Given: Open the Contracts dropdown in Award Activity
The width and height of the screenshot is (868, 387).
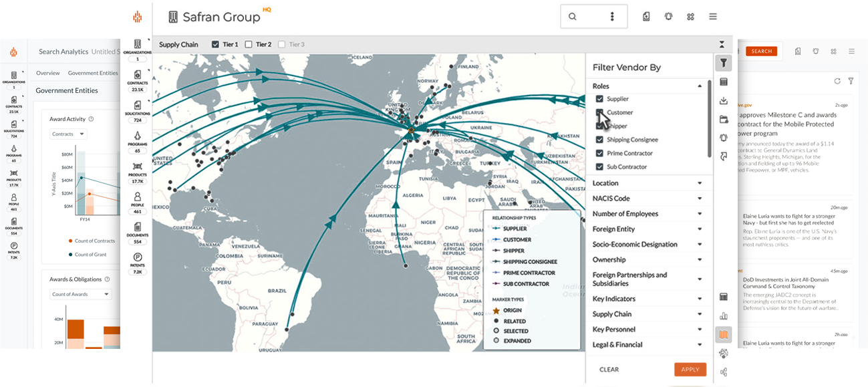Looking at the screenshot, I should coord(68,134).
